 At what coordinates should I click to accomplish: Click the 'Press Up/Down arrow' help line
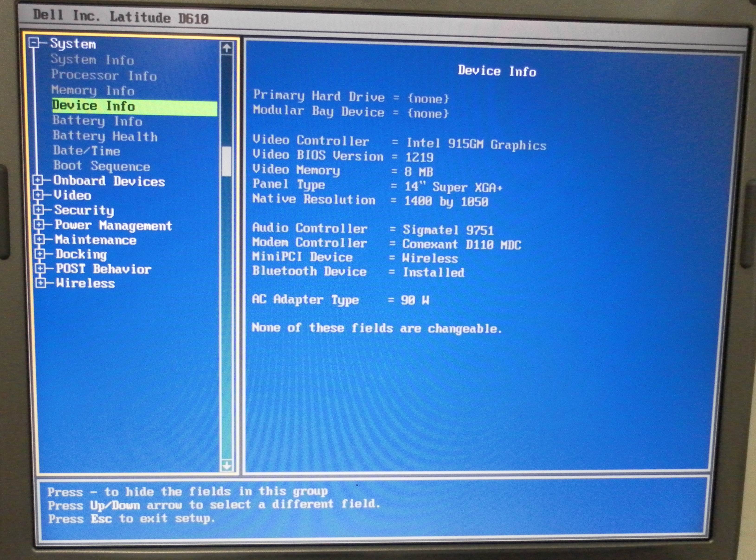pos(214,505)
